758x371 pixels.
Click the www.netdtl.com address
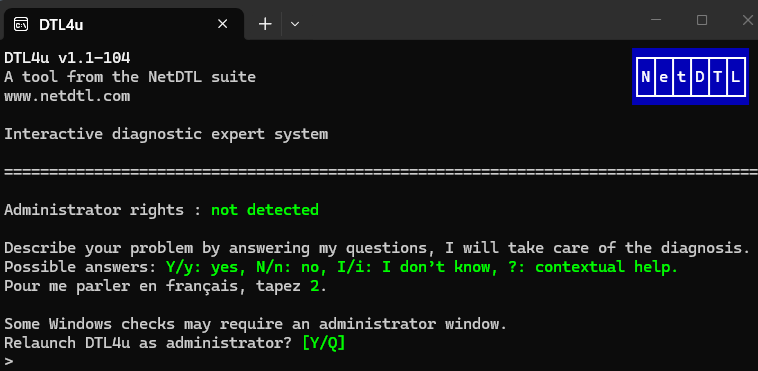click(x=67, y=96)
